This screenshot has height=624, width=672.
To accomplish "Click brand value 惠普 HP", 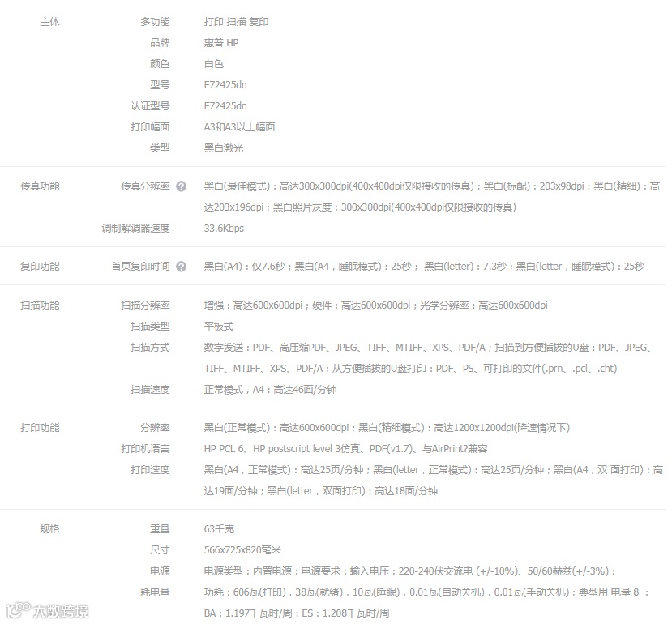I will point(221,43).
